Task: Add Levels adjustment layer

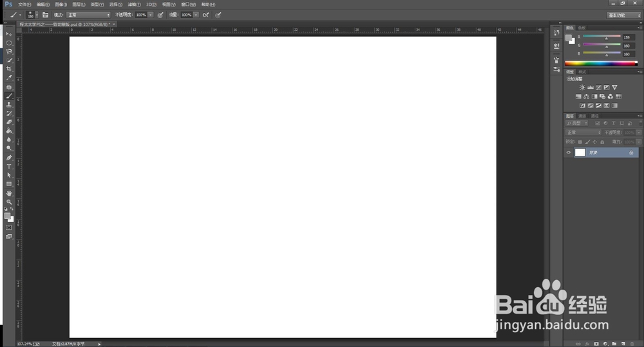Action: tap(590, 88)
